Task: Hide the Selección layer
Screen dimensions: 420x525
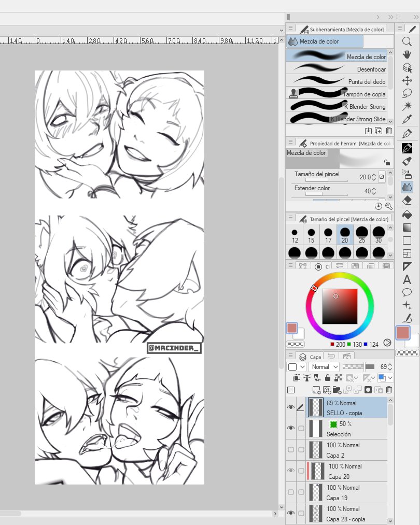Action: coord(291,428)
